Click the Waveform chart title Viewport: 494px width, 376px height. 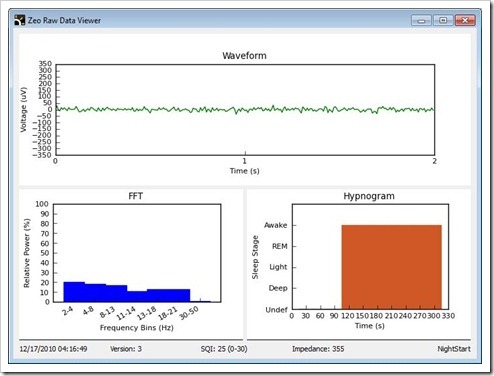244,56
